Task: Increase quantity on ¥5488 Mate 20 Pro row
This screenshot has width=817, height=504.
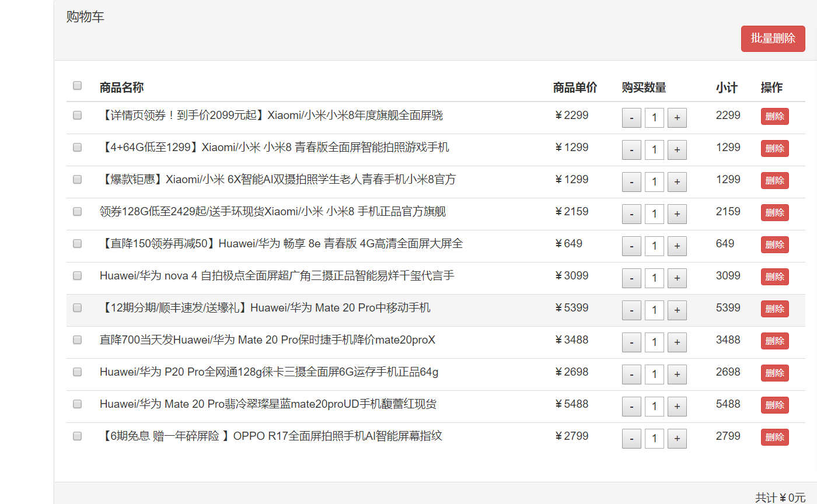Action: coord(677,407)
